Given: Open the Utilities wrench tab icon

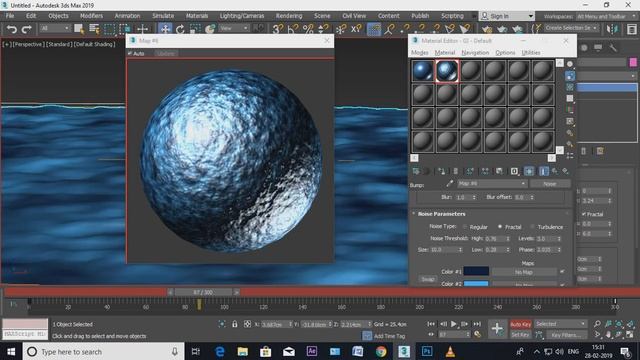Looking at the screenshot, I should (x=613, y=48).
